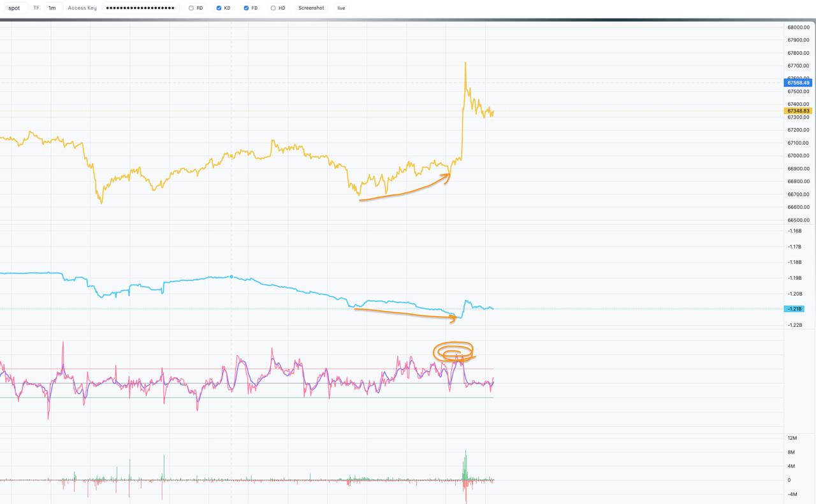Select the yellow 67348.83 price label

(798, 111)
